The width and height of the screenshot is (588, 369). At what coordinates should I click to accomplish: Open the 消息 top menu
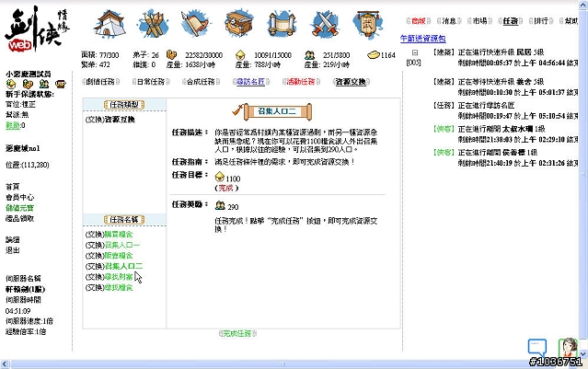[449, 21]
